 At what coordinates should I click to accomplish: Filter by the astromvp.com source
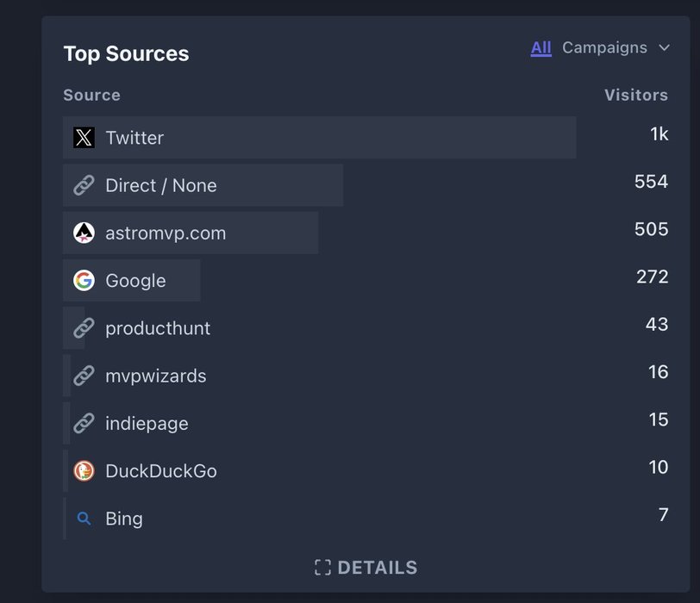166,233
